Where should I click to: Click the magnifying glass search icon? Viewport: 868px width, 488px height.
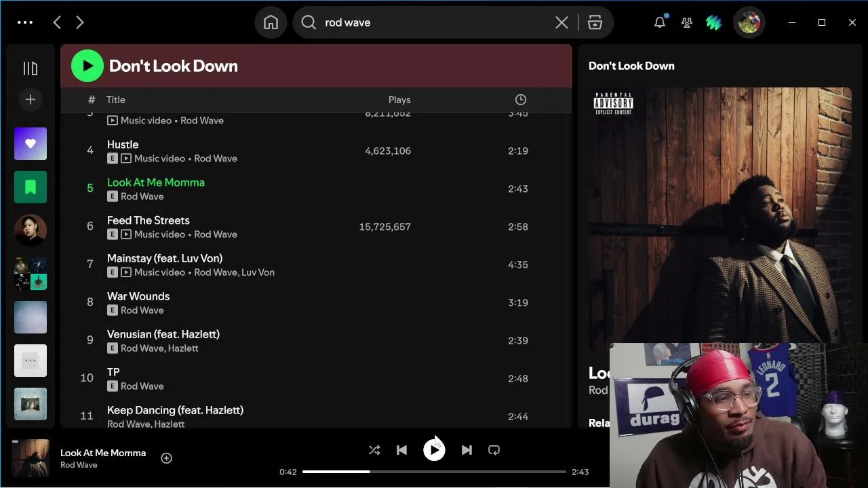click(309, 22)
